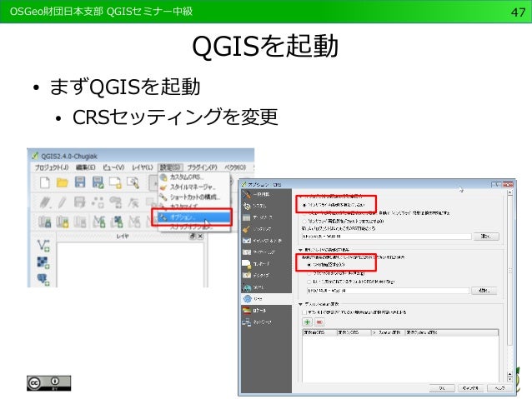Select the highlighted CRS page in sidebar
The width and height of the screenshot is (532, 399).
pos(266,299)
